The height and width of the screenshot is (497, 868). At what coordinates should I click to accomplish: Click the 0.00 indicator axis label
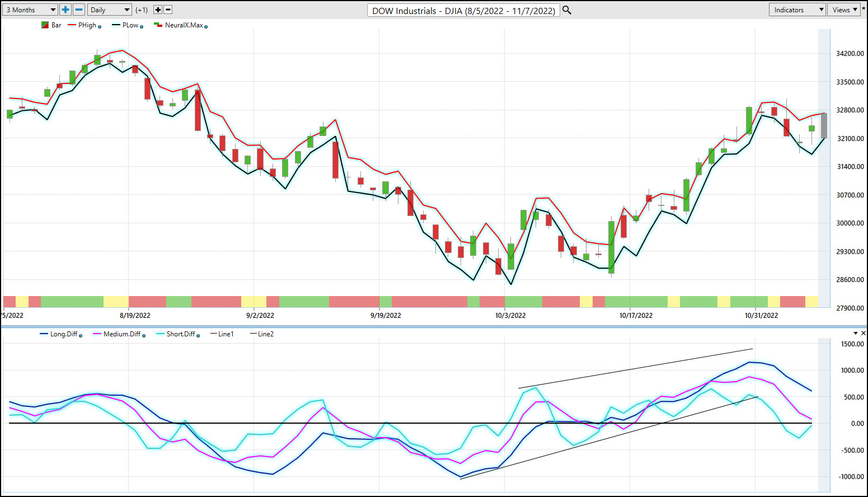(x=857, y=424)
